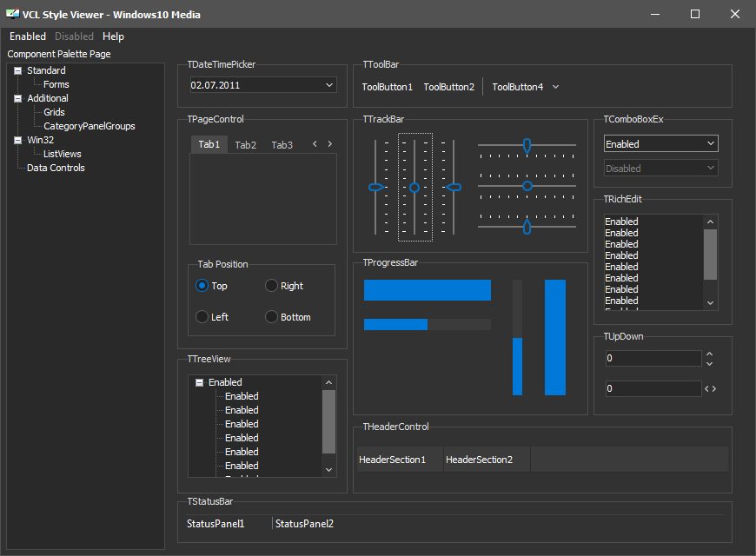Click the left tab-scroll arrow beside Tab3
This screenshot has width=756, height=556.
pyautogui.click(x=315, y=143)
